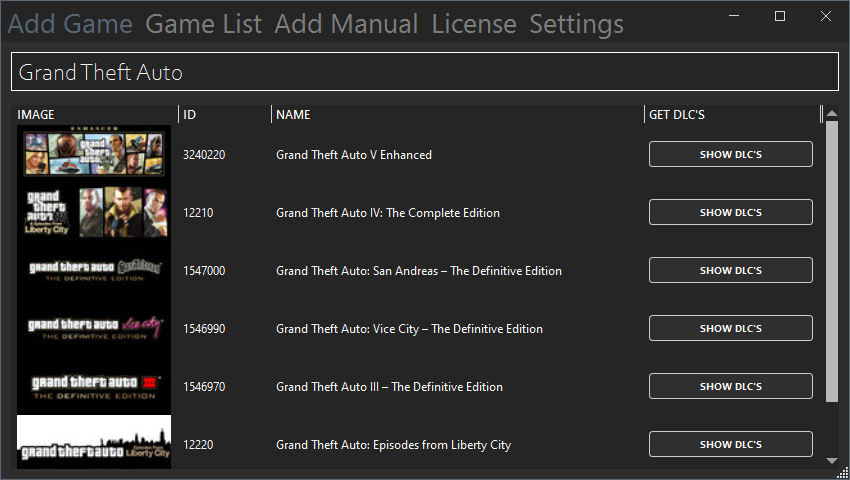850x480 pixels.
Task: Select name Episodes from Liberty City
Action: click(x=394, y=445)
